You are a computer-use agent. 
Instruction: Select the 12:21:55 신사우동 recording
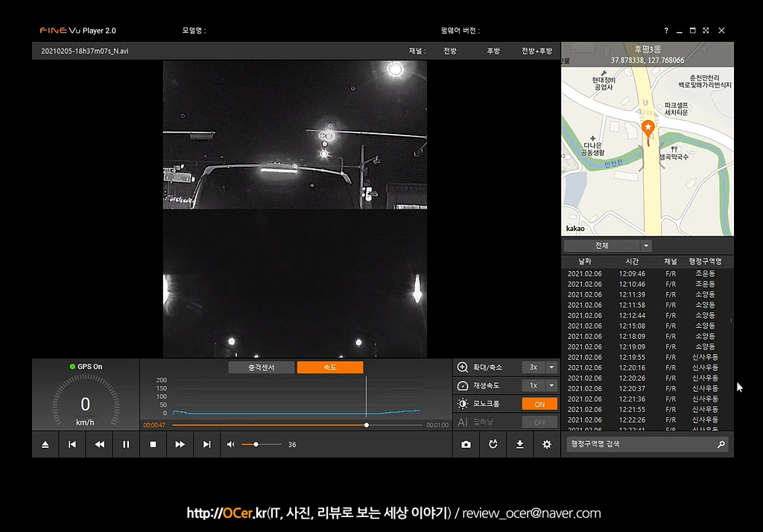645,410
